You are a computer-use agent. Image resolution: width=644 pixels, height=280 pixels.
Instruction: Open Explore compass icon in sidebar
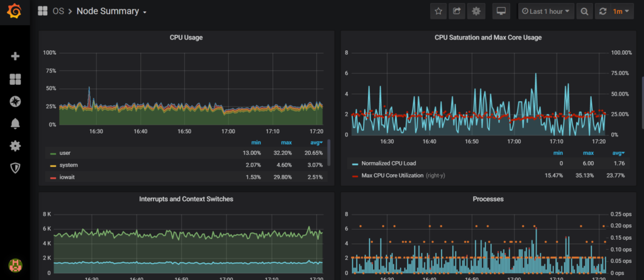click(16, 101)
